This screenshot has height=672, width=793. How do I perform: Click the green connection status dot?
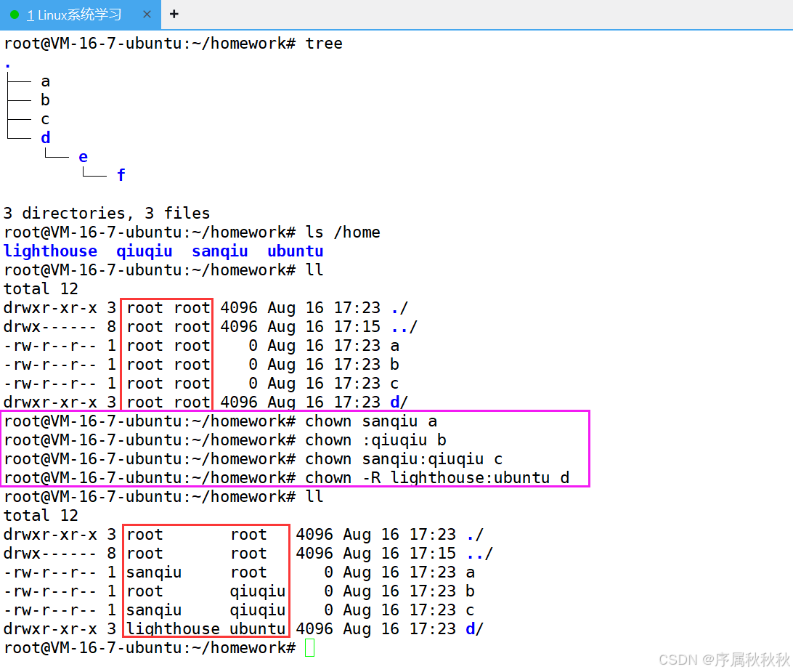click(15, 15)
